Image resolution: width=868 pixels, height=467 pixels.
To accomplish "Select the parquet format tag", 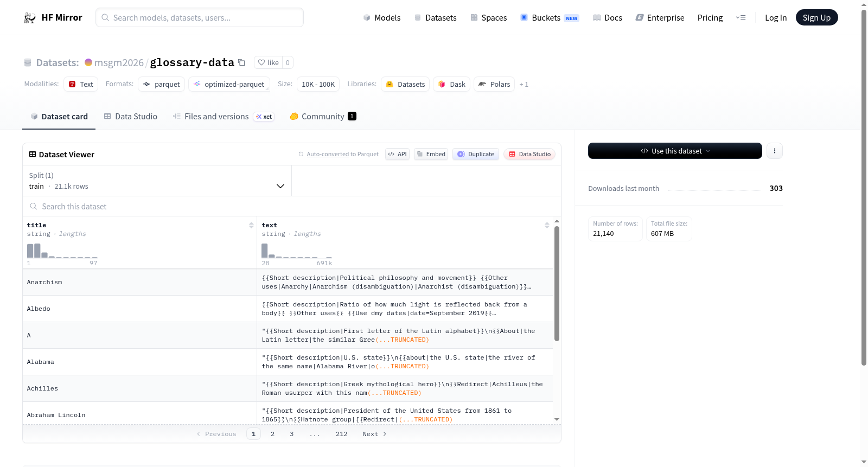I will pyautogui.click(x=161, y=84).
